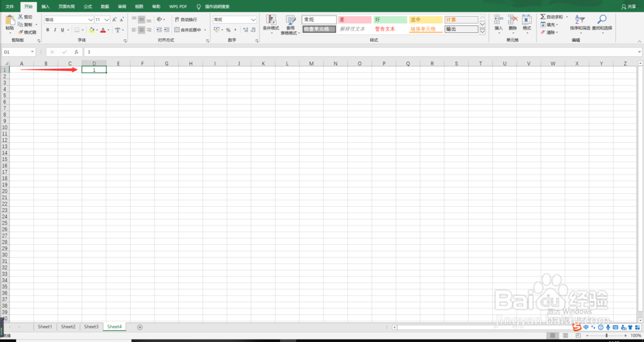
Task: Click the Cut (剪切) scissors icon
Action: (20, 17)
